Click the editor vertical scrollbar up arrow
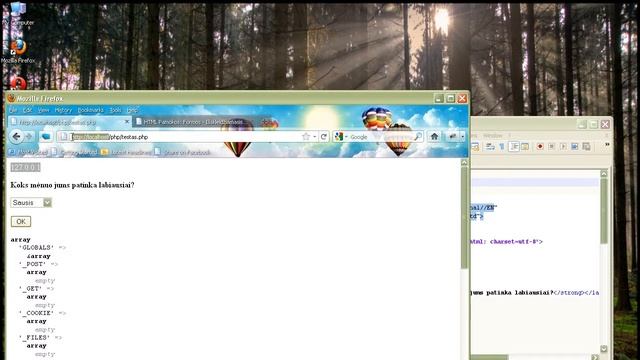Screen dimensions: 640x360 (x=604, y=173)
